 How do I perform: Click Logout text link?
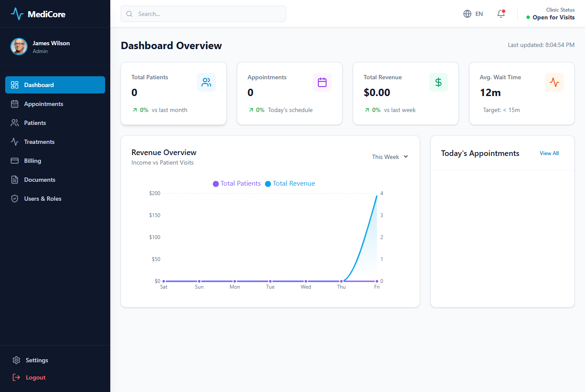[36, 377]
